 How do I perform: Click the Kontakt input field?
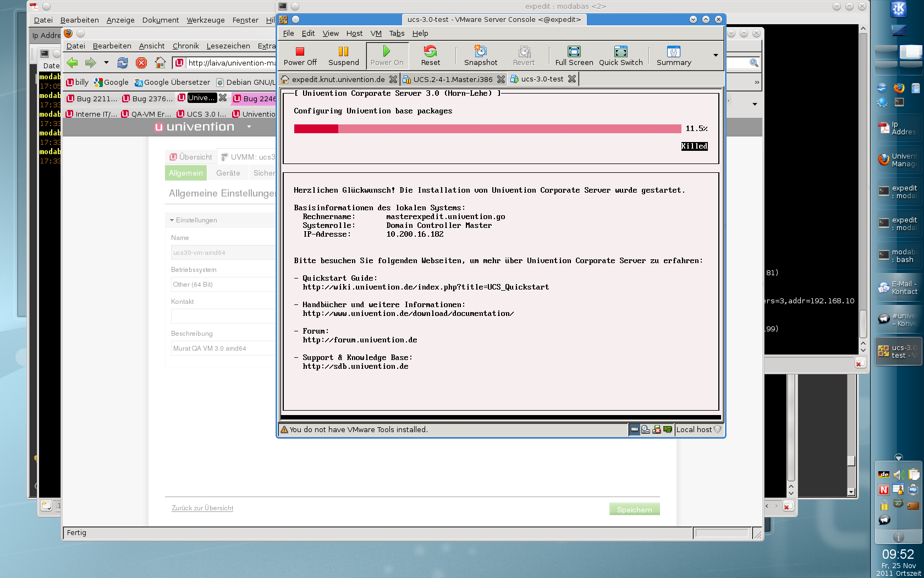[223, 317]
